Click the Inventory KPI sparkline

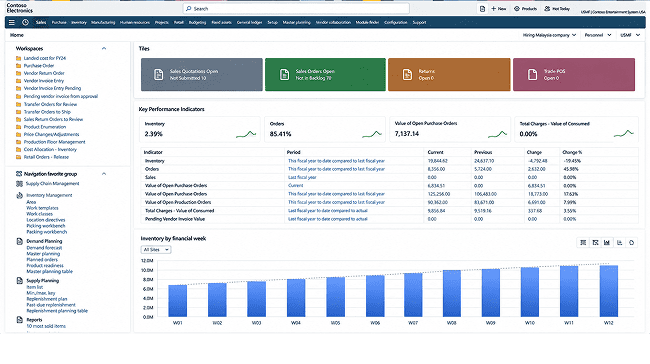[246, 134]
